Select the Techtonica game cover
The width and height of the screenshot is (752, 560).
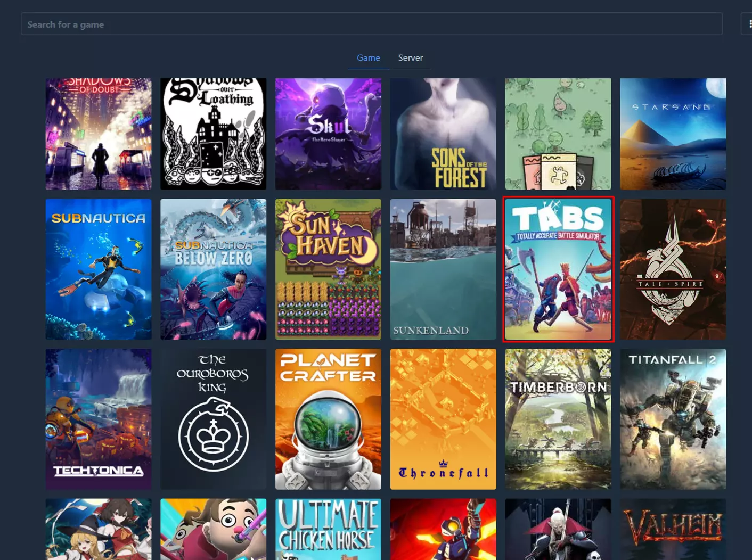[x=99, y=419]
